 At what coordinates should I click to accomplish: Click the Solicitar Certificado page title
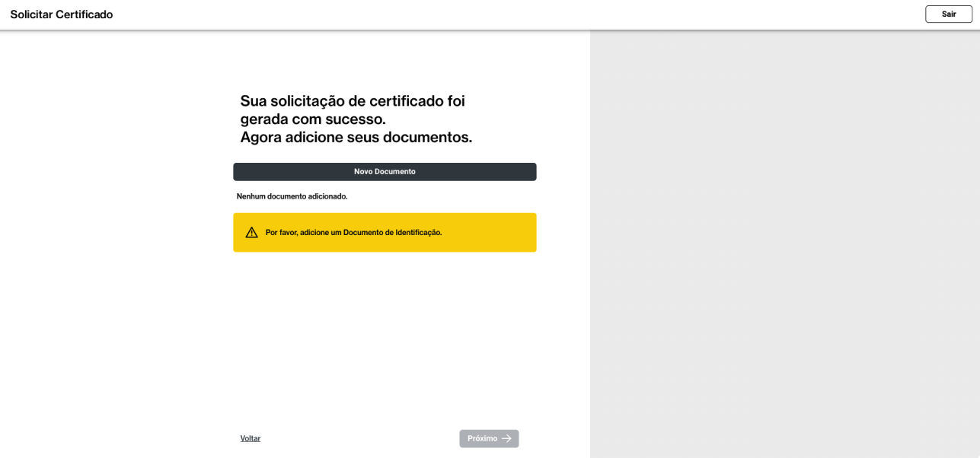(62, 14)
